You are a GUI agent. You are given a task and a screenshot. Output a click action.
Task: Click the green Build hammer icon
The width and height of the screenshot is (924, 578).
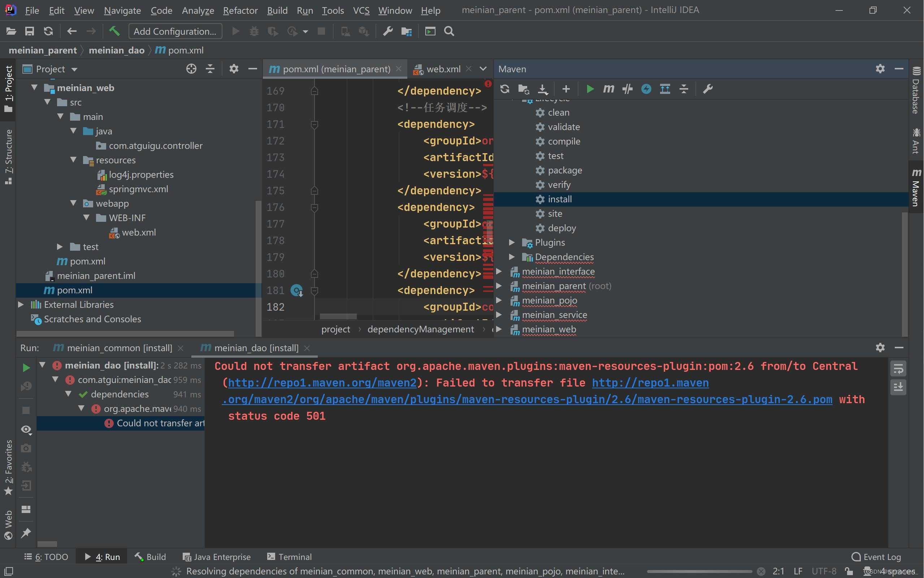pyautogui.click(x=114, y=31)
